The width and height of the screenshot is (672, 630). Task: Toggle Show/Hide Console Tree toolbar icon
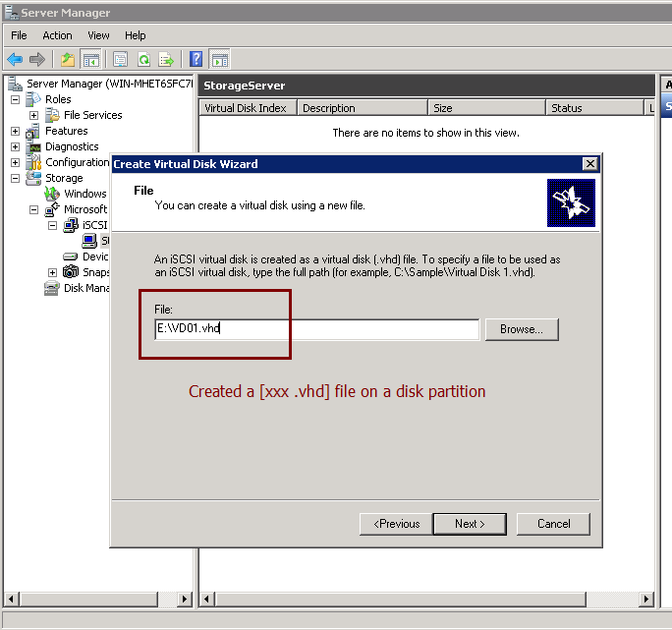point(90,59)
